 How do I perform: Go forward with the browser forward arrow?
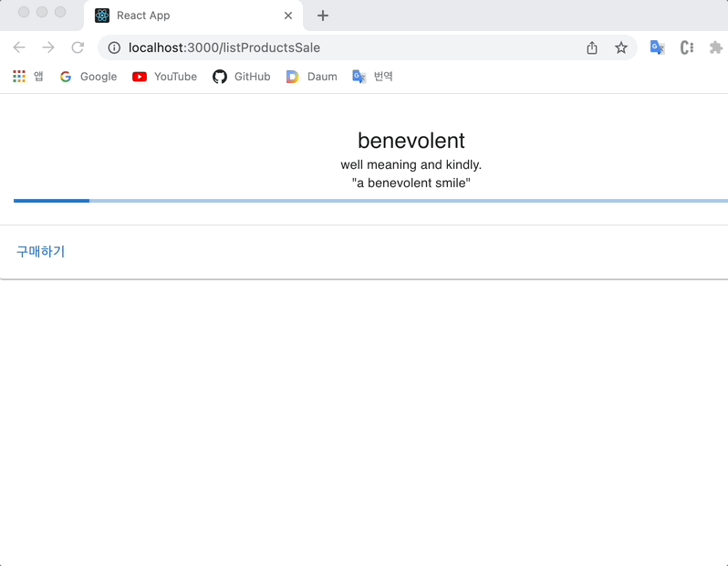(x=48, y=47)
